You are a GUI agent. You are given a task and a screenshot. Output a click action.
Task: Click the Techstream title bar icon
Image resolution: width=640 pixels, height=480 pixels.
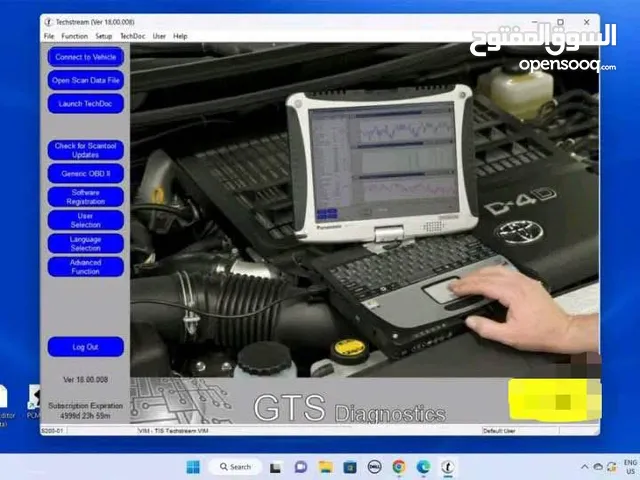(48, 22)
